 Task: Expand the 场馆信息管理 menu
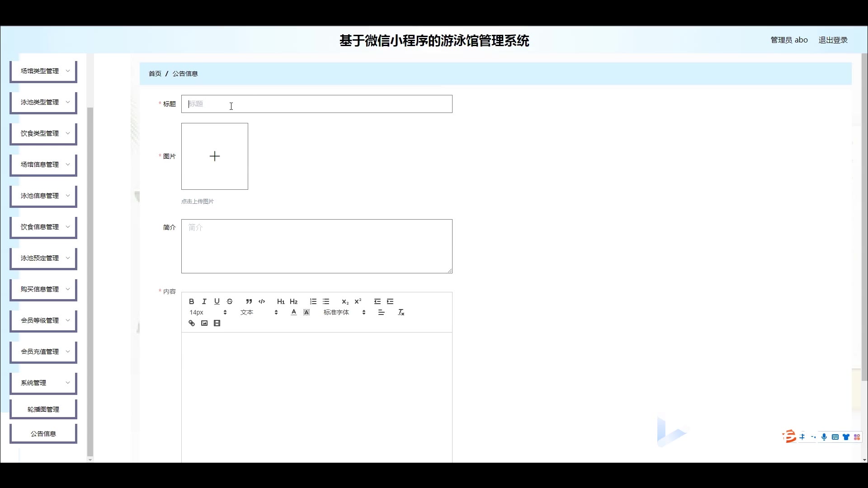pyautogui.click(x=43, y=165)
